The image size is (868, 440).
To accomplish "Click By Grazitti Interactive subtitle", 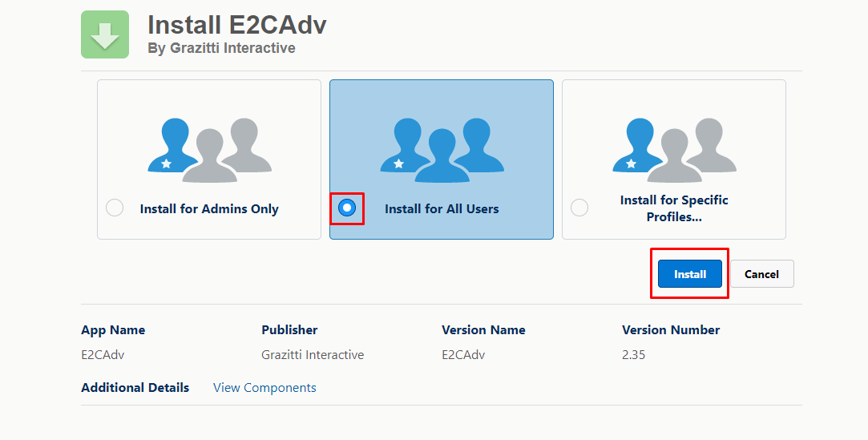I will (x=221, y=48).
